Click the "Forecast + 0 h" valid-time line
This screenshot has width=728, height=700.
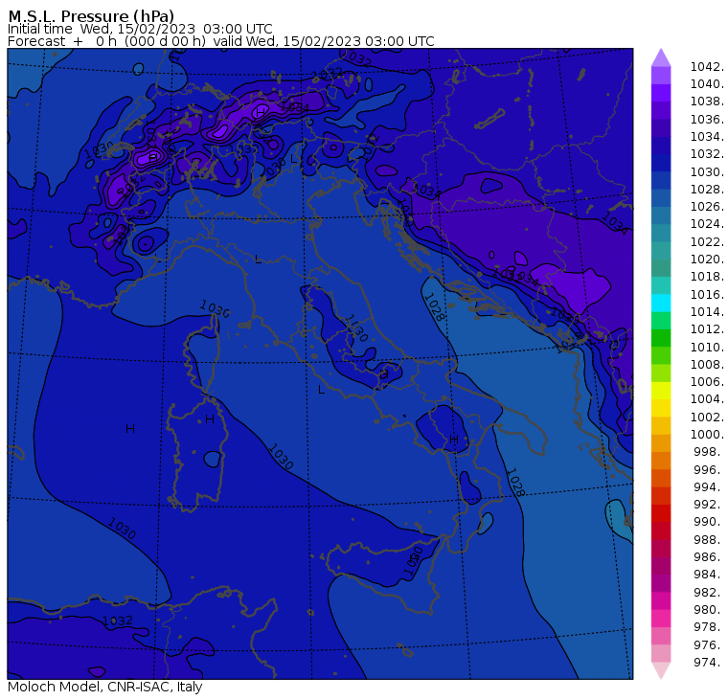(x=221, y=41)
